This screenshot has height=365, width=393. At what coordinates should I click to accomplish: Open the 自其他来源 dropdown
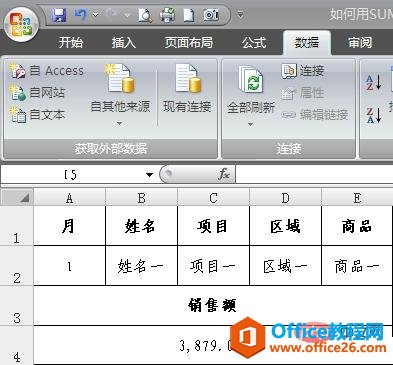[120, 96]
